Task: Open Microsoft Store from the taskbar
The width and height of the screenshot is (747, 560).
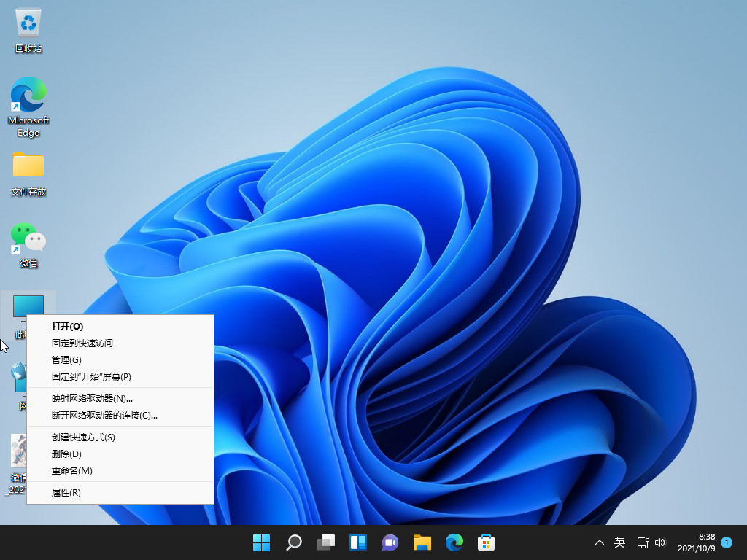Action: 486,542
